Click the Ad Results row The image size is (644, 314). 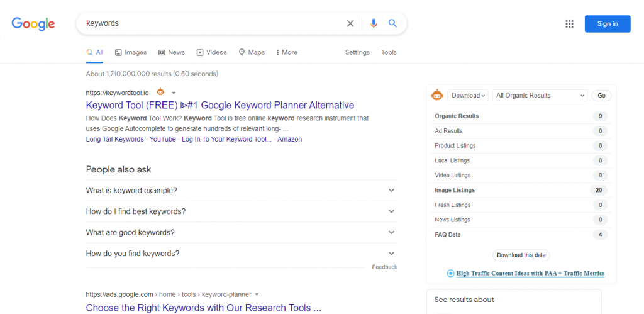[x=521, y=131]
